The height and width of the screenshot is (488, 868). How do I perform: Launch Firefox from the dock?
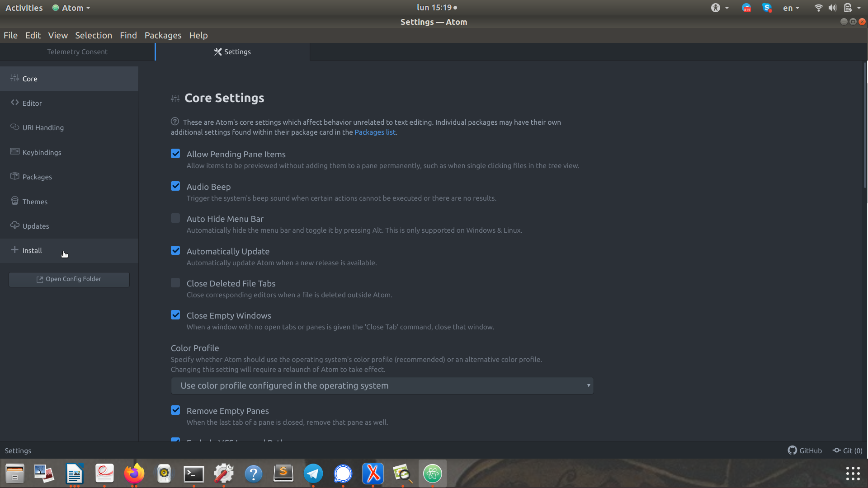[134, 474]
